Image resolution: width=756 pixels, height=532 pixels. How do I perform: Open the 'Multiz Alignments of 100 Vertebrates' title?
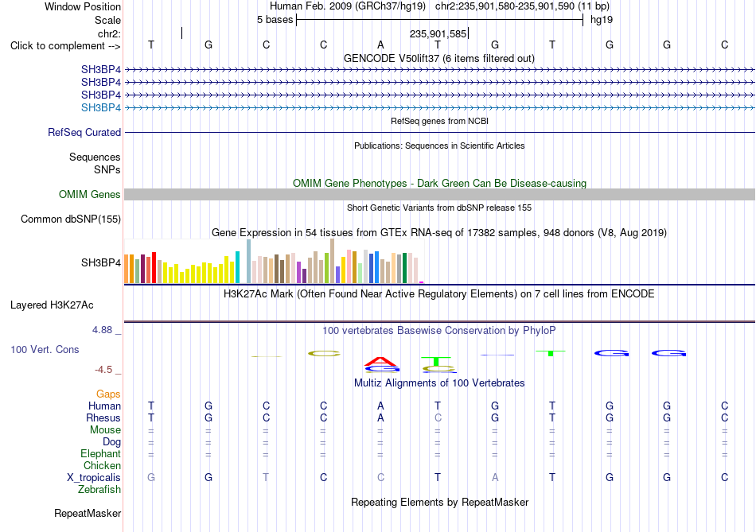(439, 383)
